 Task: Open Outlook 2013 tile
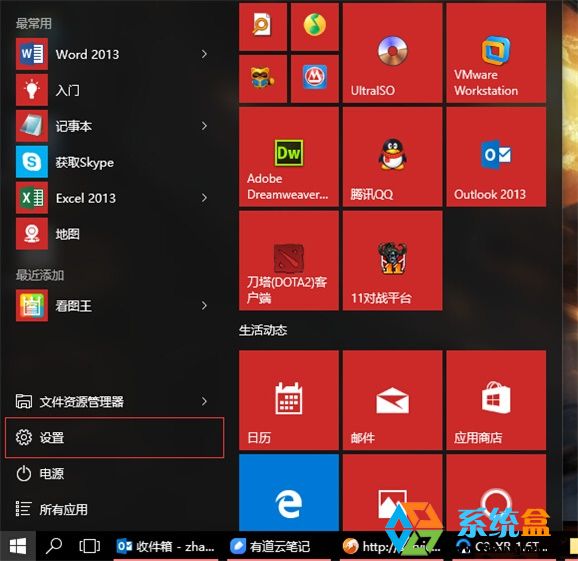[x=496, y=157]
